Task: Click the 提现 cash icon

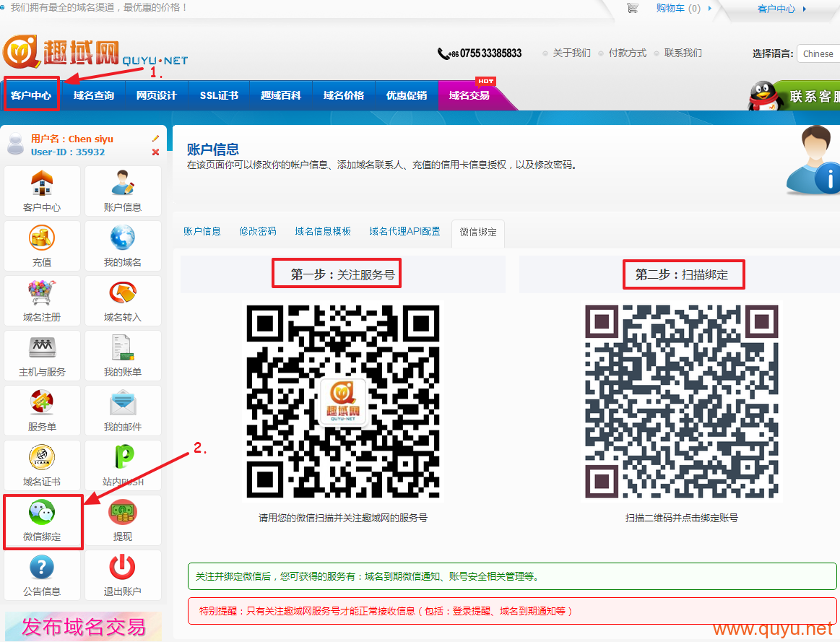Action: [x=123, y=513]
